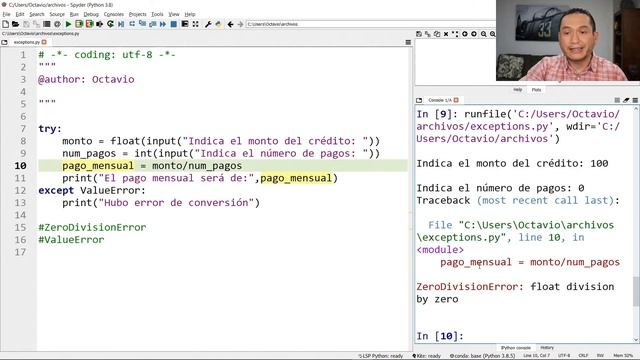Run file with green play icon
Image resolution: width=640 pixels, height=360 pixels.
[68, 24]
